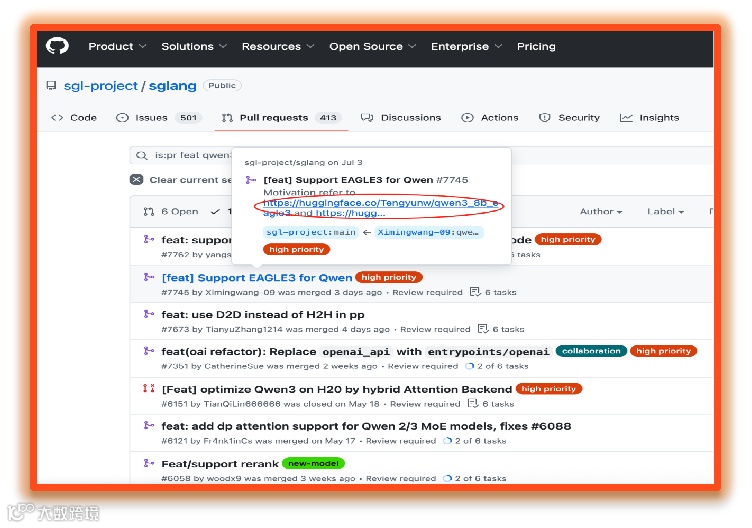Open the Discussions tab
The image size is (752, 528).
pyautogui.click(x=401, y=117)
